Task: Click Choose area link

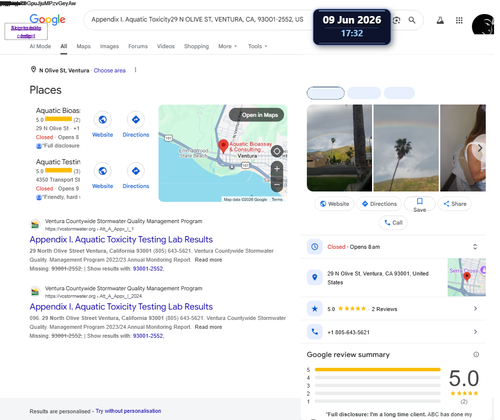Action: tap(110, 70)
